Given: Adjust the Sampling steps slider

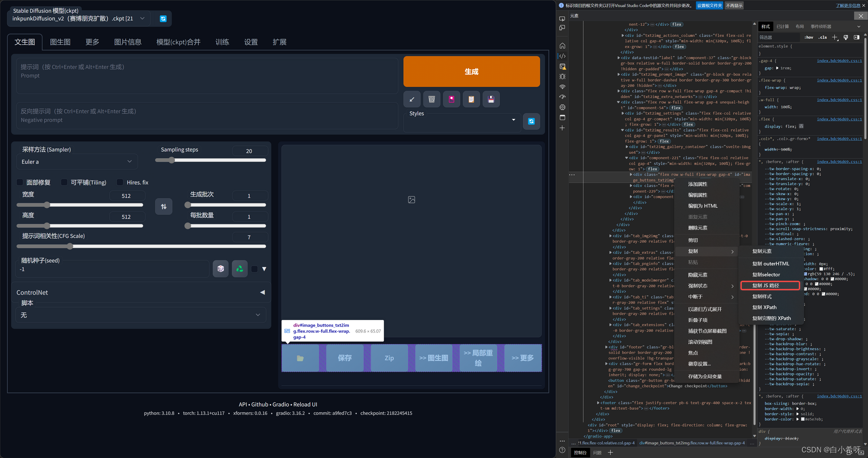Looking at the screenshot, I should coord(210,160).
